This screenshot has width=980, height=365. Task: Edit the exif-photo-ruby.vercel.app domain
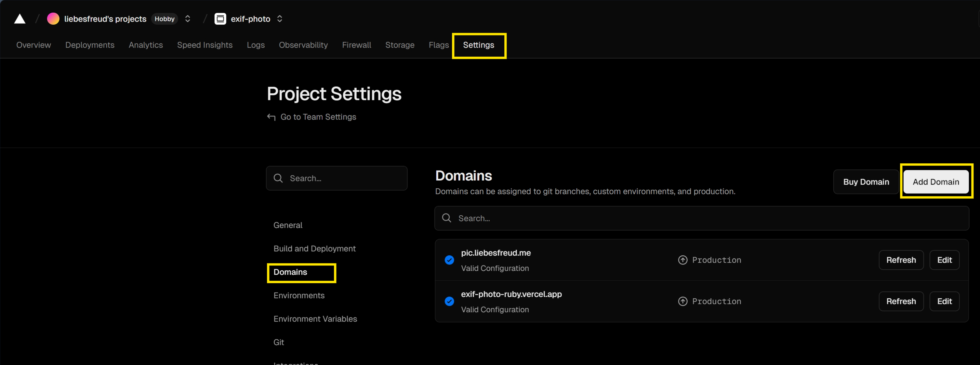944,302
